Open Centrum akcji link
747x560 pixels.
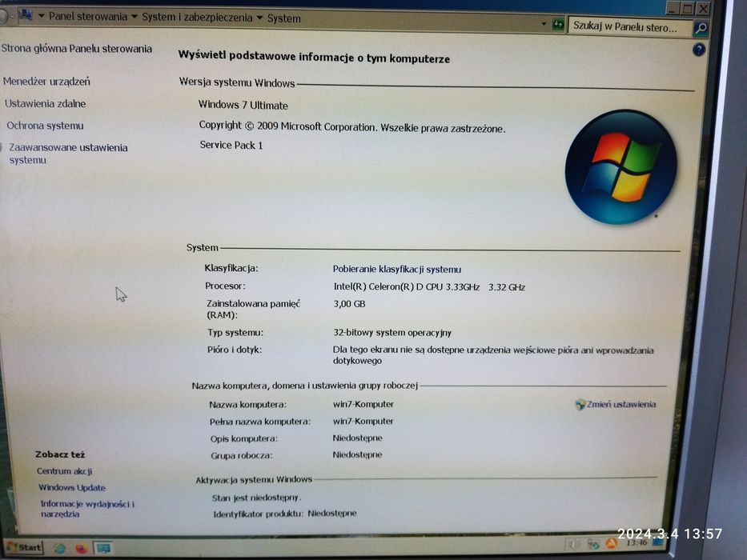pyautogui.click(x=64, y=471)
